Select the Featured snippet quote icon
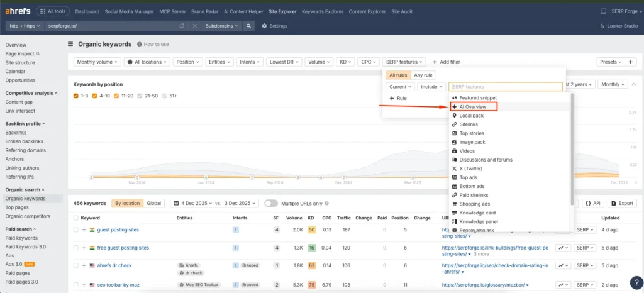The height and width of the screenshot is (293, 644). [x=453, y=98]
